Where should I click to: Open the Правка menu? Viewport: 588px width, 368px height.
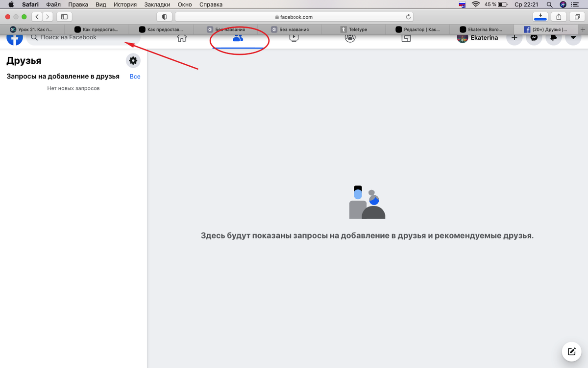click(78, 4)
